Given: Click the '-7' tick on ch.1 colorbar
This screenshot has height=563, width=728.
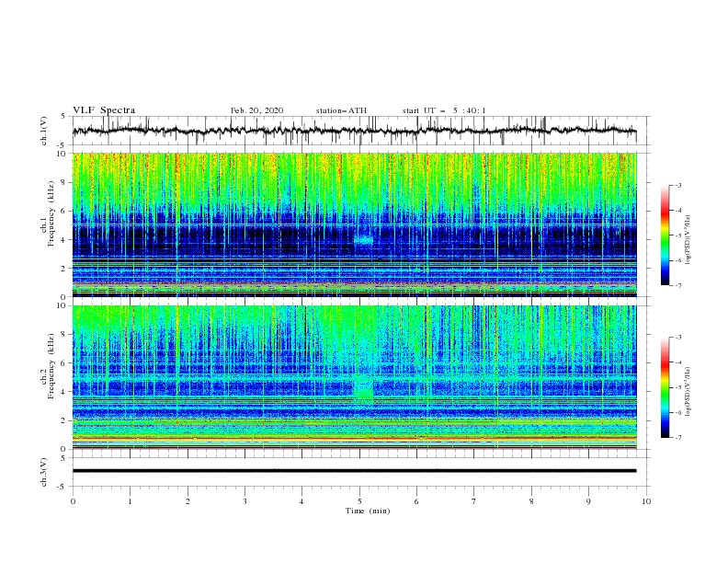Looking at the screenshot, I should point(677,285).
